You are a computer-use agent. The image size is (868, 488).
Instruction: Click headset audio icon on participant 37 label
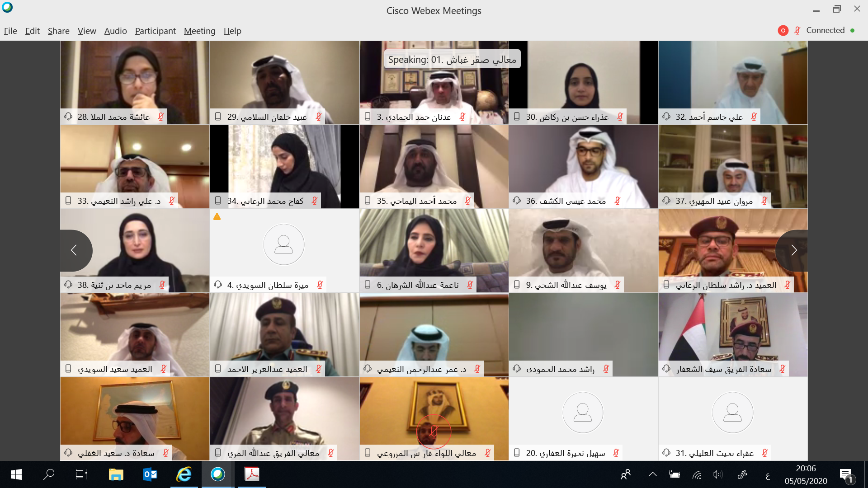point(666,201)
